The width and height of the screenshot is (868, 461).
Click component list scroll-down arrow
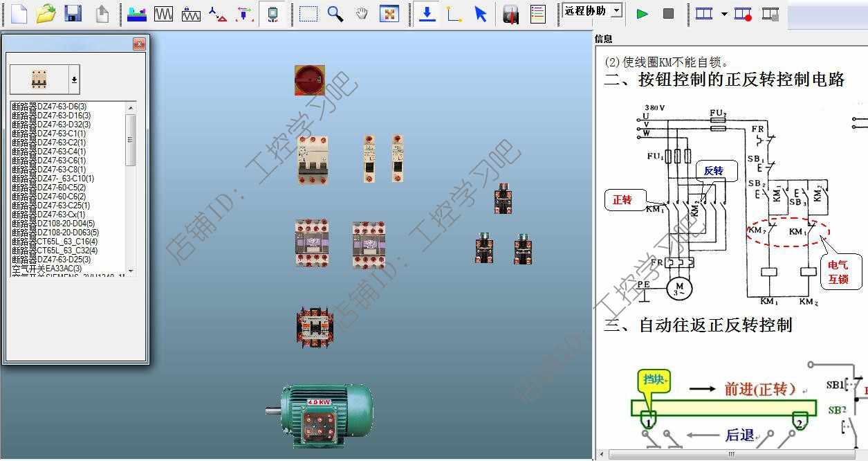(x=130, y=271)
